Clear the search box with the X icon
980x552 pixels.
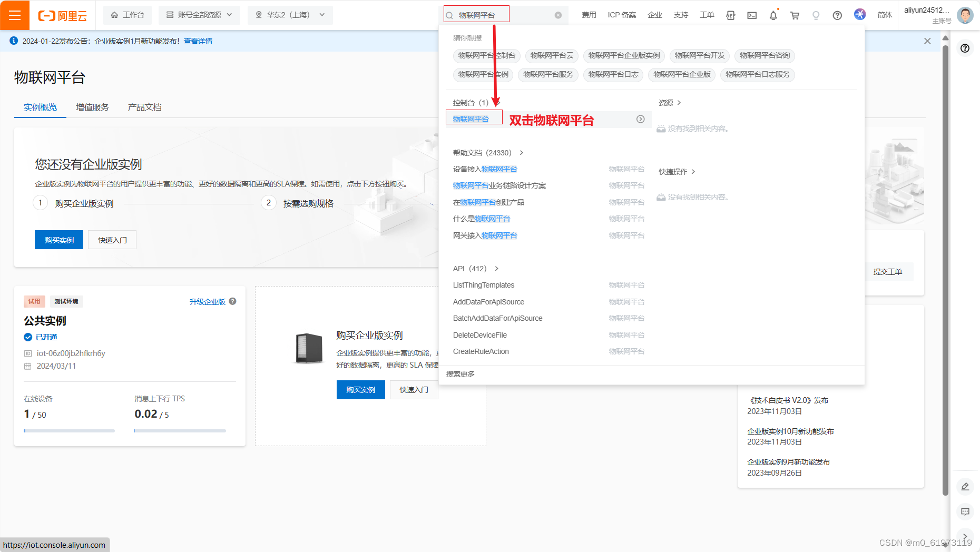click(558, 15)
